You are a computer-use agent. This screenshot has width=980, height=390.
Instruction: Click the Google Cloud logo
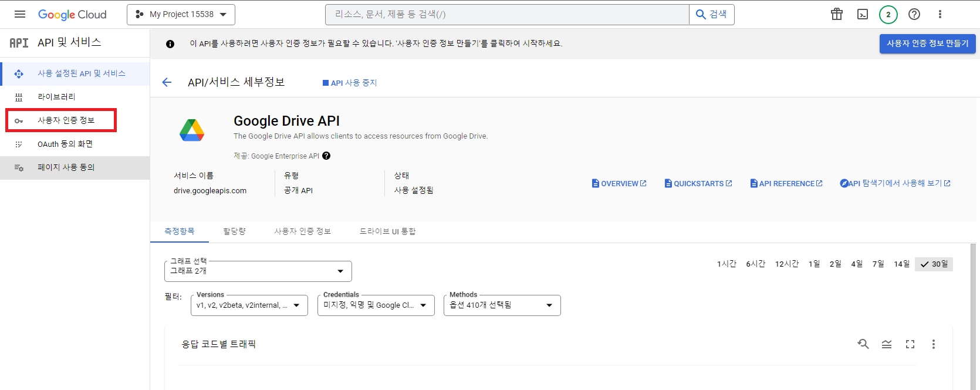72,15
